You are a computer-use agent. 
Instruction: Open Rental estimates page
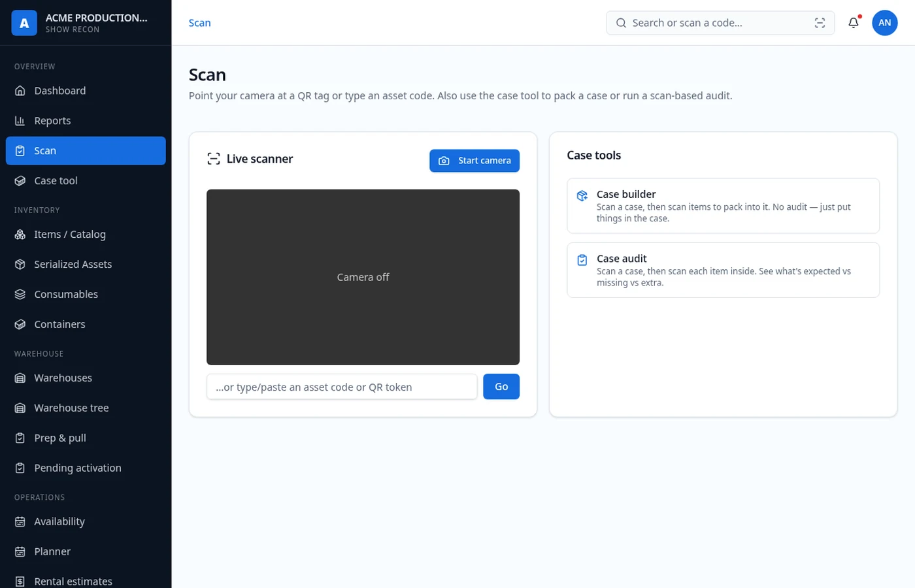[x=86, y=581]
